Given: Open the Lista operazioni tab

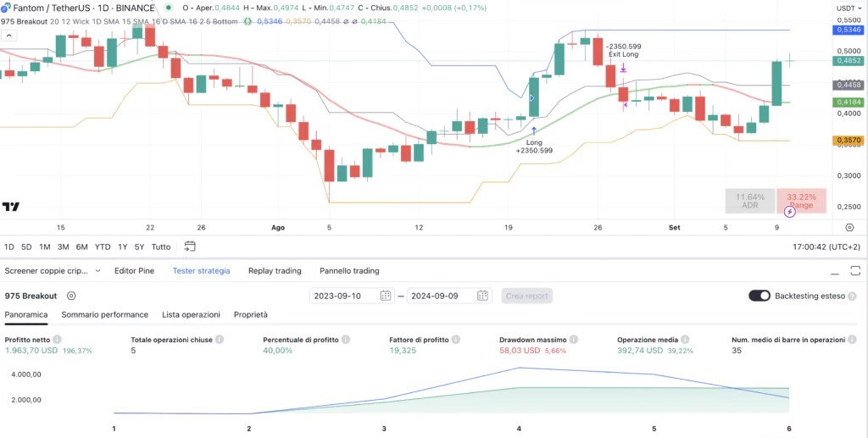Looking at the screenshot, I should [191, 314].
